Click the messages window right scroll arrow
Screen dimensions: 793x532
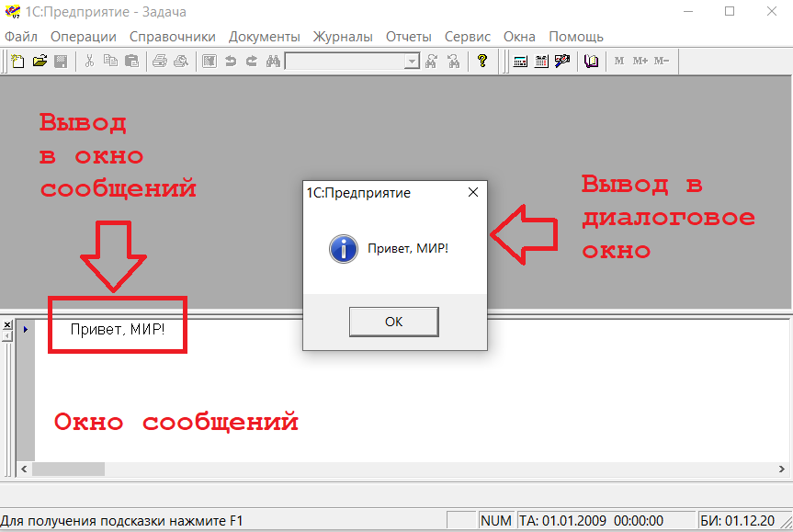(781, 470)
